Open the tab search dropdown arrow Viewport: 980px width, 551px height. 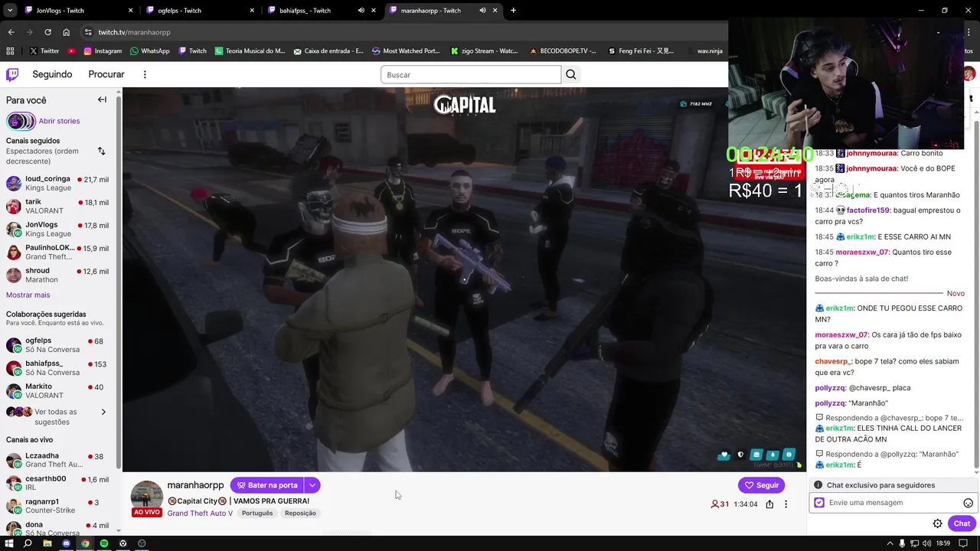coord(10,11)
